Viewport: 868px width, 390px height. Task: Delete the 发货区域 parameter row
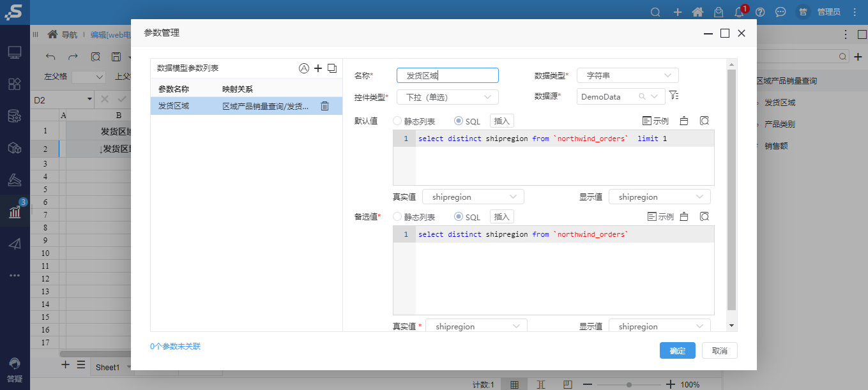[324, 106]
